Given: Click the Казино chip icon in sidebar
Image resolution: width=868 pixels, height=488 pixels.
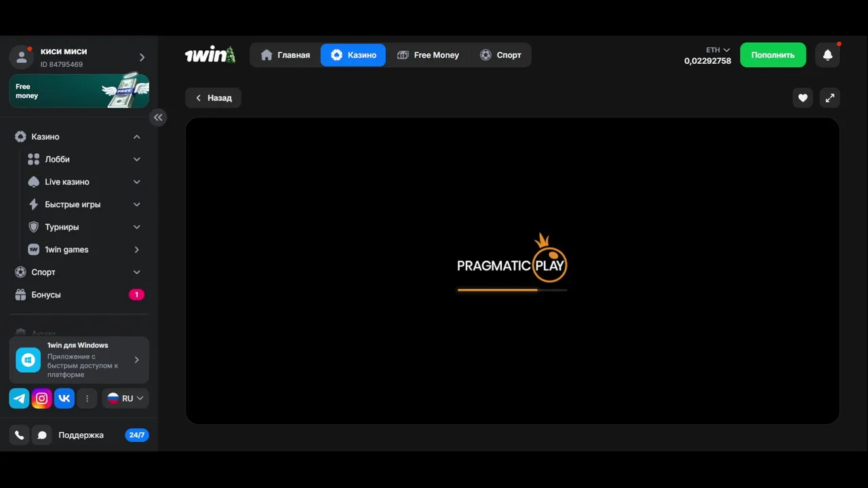Looking at the screenshot, I should pos(20,137).
